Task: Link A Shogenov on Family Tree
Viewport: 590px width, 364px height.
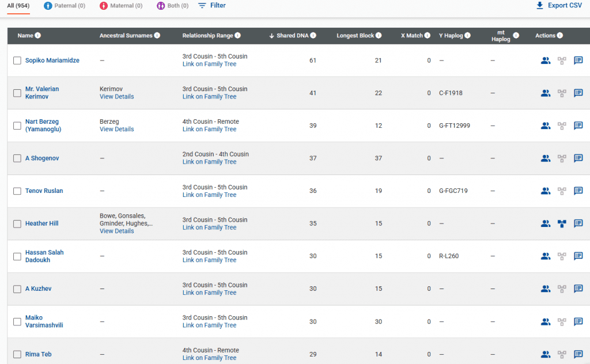Action: tap(210, 162)
